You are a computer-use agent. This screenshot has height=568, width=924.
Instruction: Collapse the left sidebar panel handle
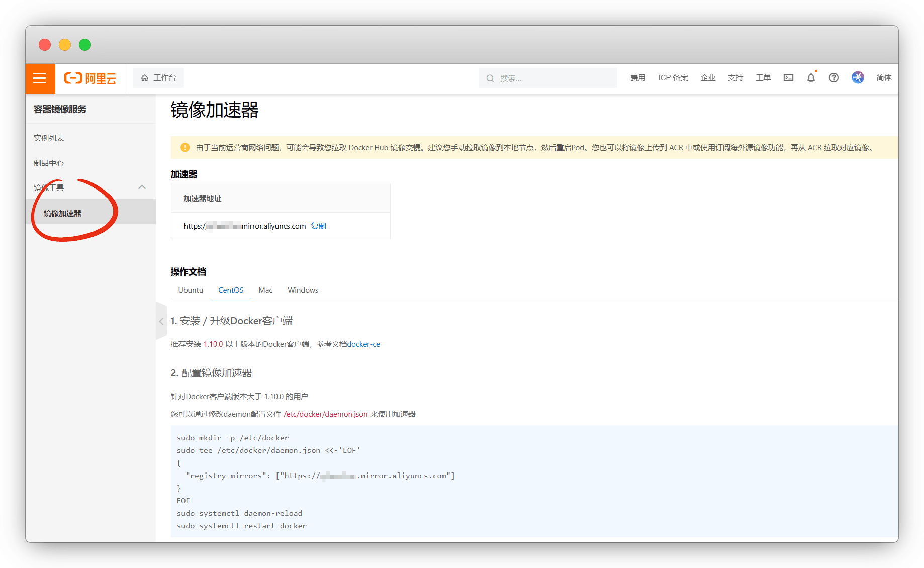161,321
